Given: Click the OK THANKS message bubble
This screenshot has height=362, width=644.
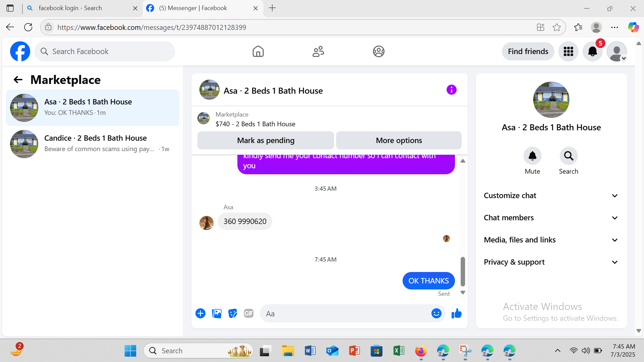Looking at the screenshot, I should [428, 281].
